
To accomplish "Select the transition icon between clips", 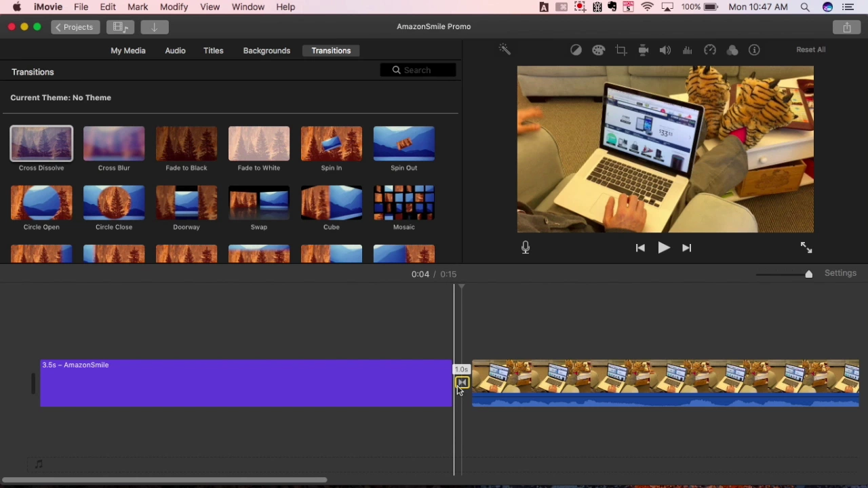I will 462,383.
